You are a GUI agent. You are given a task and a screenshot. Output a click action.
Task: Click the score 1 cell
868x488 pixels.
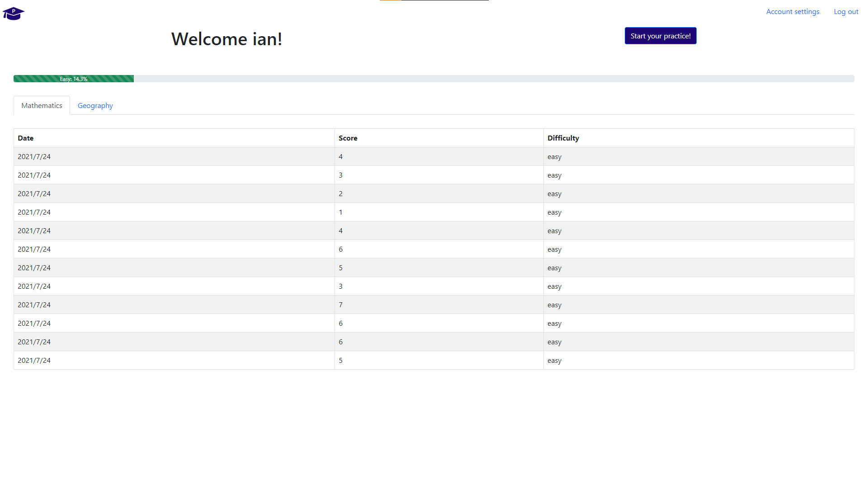340,212
